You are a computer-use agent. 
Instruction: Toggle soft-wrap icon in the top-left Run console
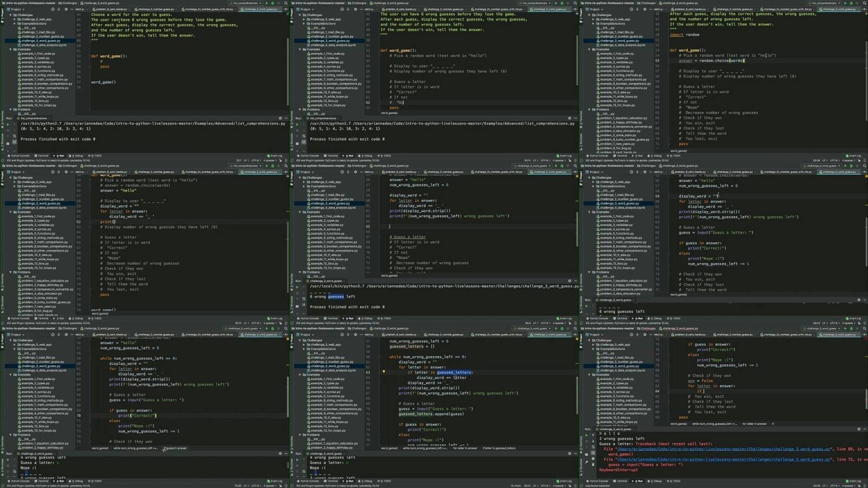14,135
